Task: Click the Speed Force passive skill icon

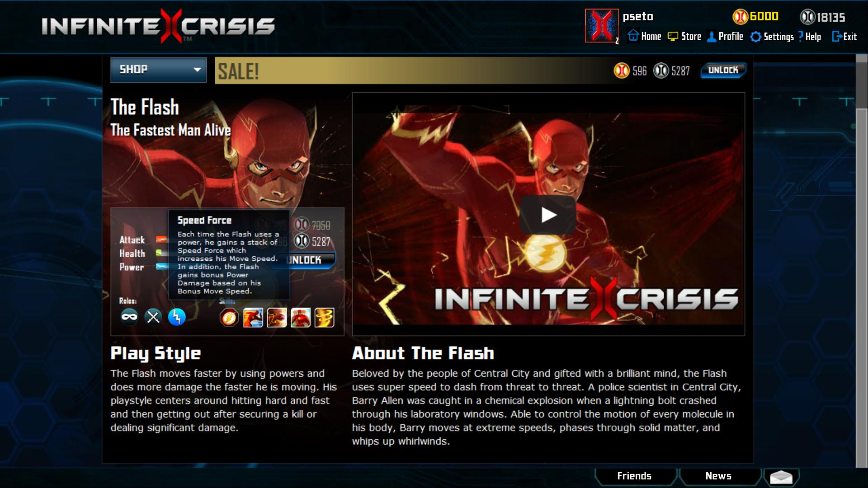Action: coord(229,318)
